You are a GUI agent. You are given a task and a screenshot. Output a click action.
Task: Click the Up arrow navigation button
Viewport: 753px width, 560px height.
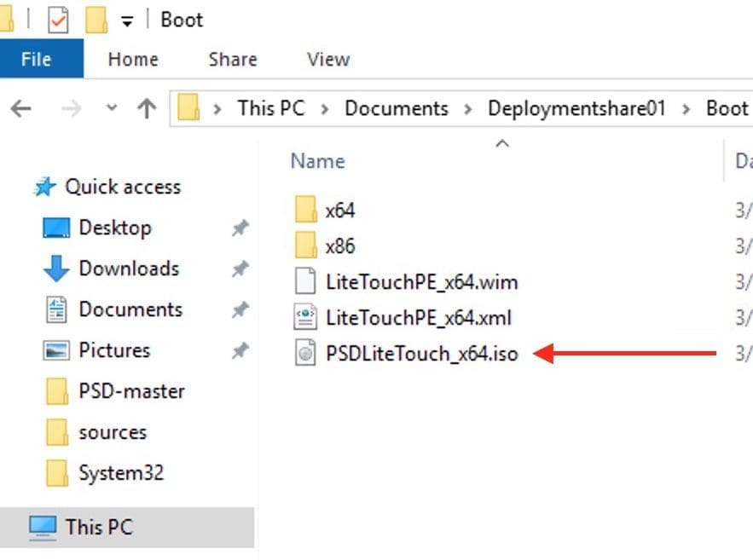tap(148, 108)
